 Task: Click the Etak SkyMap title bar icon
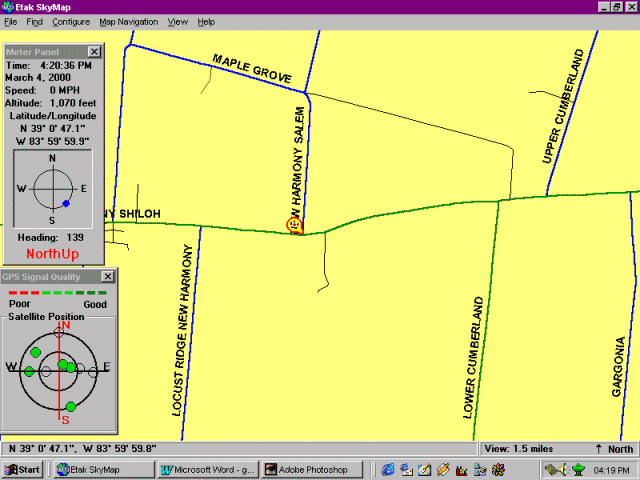(x=7, y=7)
